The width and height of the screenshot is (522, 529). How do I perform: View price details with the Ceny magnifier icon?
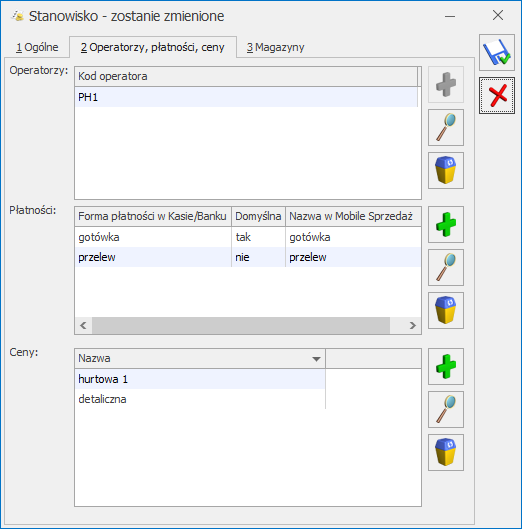(446, 410)
